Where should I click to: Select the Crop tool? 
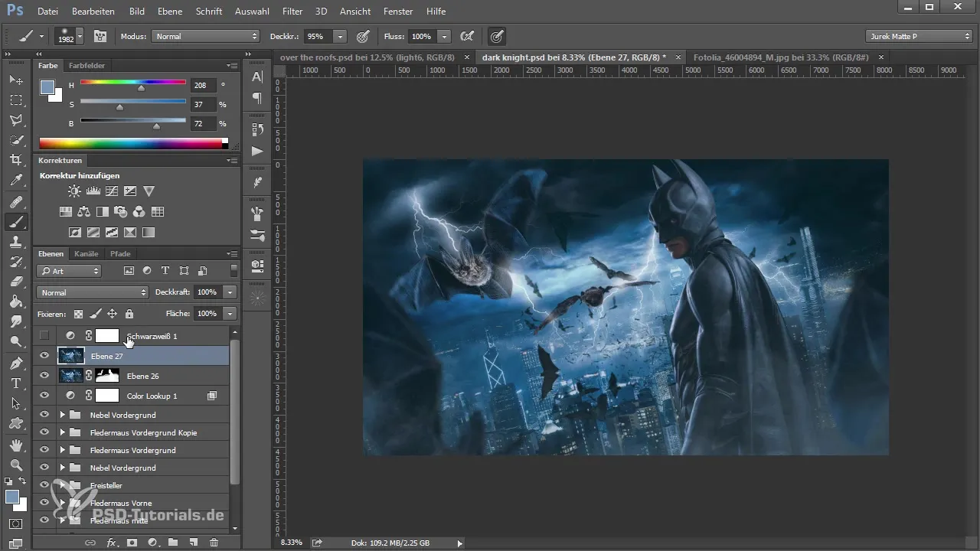(x=15, y=160)
